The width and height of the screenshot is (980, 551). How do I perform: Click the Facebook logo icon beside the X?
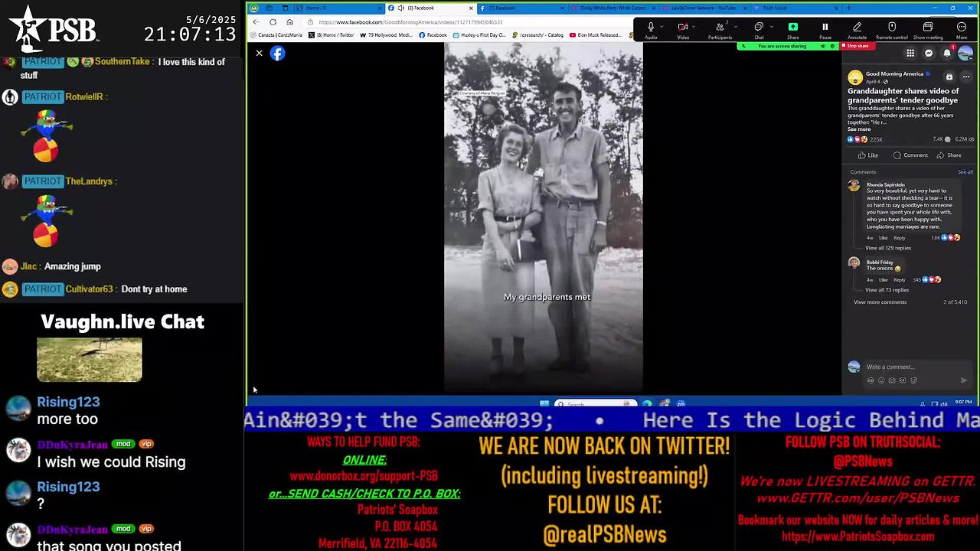[x=277, y=53]
